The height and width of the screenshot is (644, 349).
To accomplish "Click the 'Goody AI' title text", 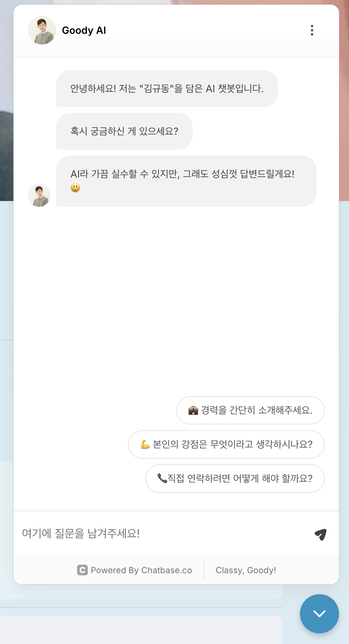I will 84,31.
